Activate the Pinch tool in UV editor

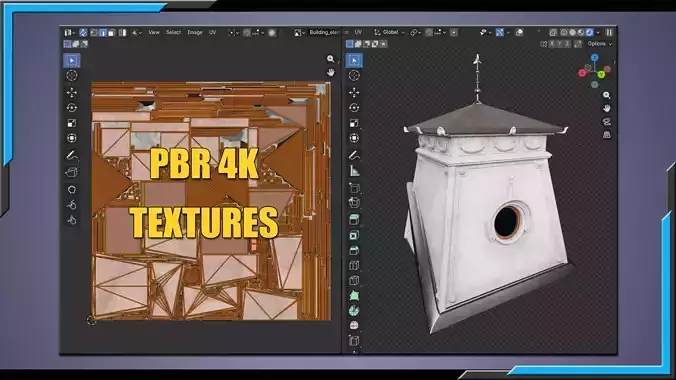[72, 220]
